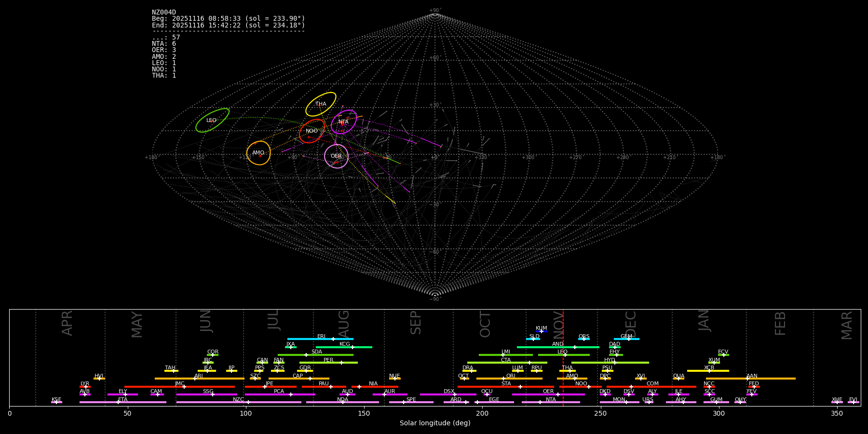The height and width of the screenshot is (434, 868).
Task: Click the -90° latitude label at map bottom
Action: (x=434, y=299)
